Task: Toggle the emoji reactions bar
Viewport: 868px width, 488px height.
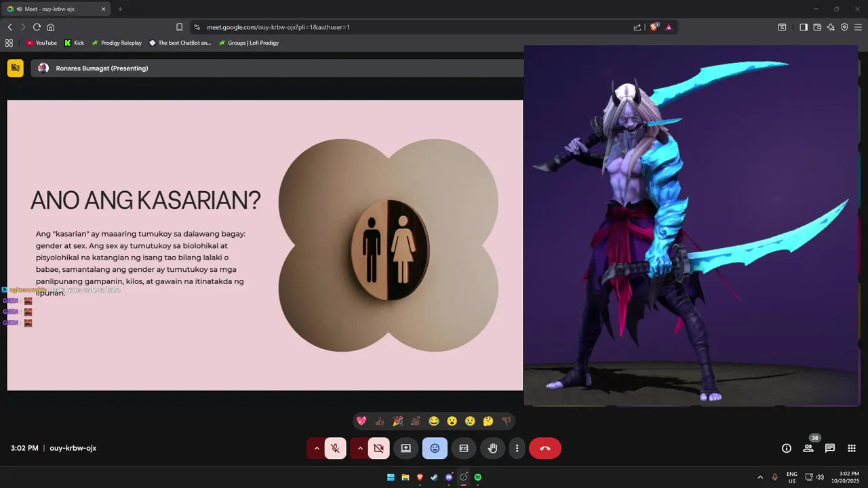Action: tap(435, 448)
